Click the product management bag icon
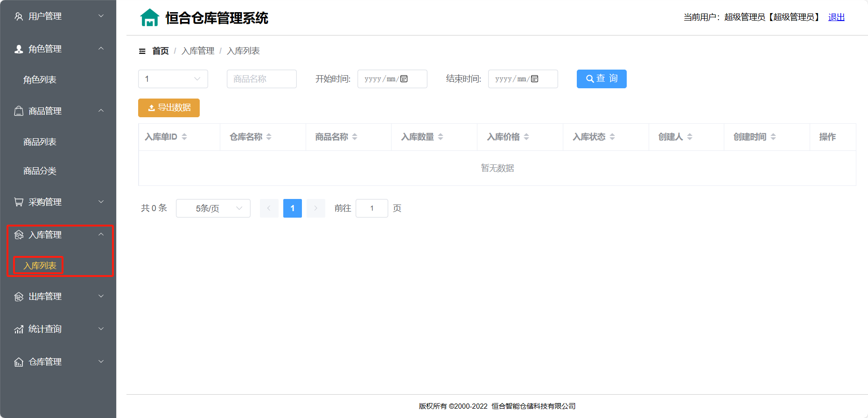Viewport: 868px width, 418px height. pos(19,111)
